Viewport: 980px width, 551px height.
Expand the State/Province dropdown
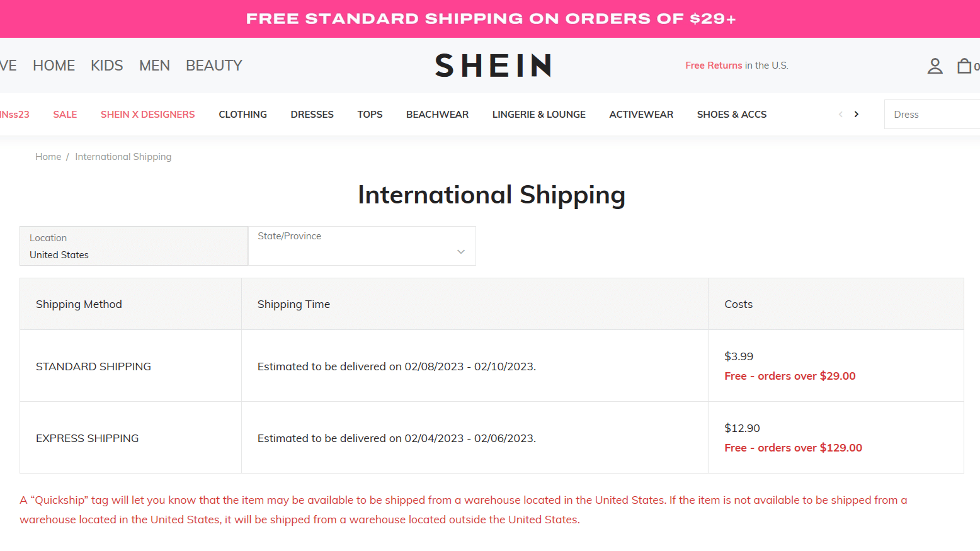(362, 246)
